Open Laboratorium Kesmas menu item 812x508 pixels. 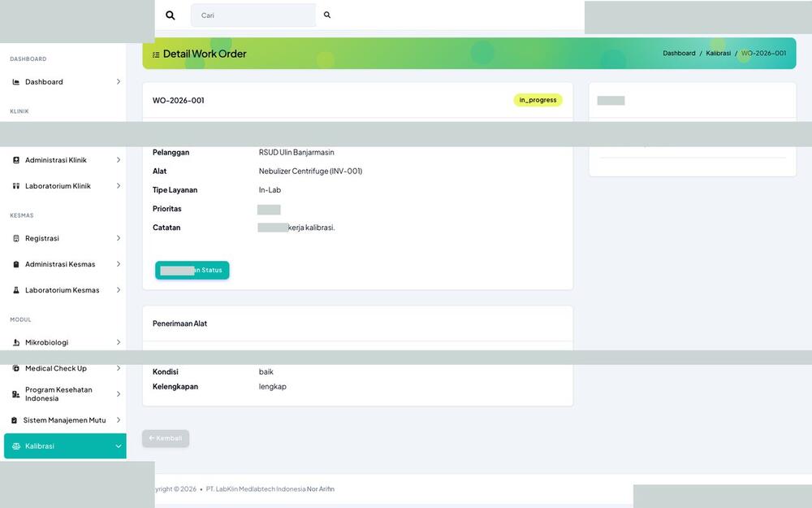(x=65, y=290)
